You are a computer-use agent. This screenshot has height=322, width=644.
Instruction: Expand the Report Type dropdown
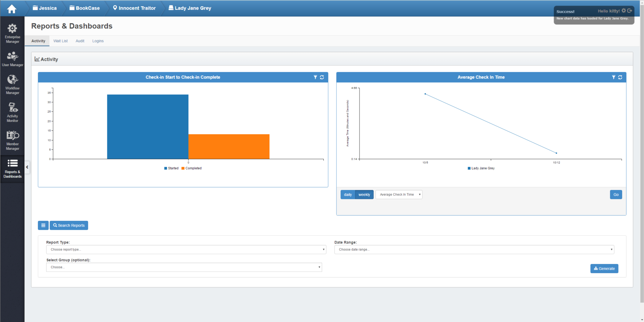[x=186, y=250]
